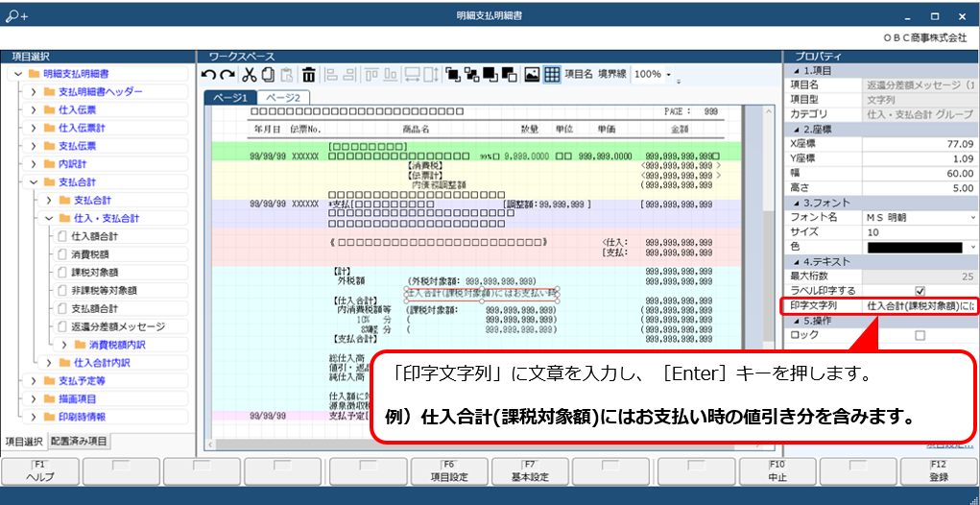Switch to ページ2 tab
The height and width of the screenshot is (505, 980).
coord(283,98)
